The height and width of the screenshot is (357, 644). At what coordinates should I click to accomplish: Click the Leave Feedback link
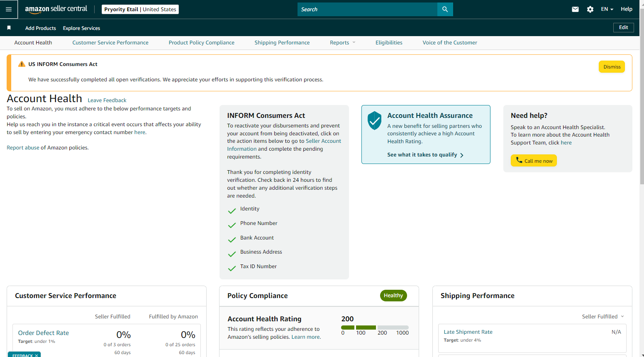[107, 100]
